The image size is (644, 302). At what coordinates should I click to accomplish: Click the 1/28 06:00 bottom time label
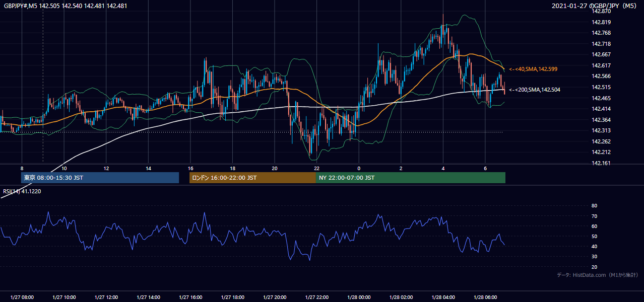[x=485, y=297]
